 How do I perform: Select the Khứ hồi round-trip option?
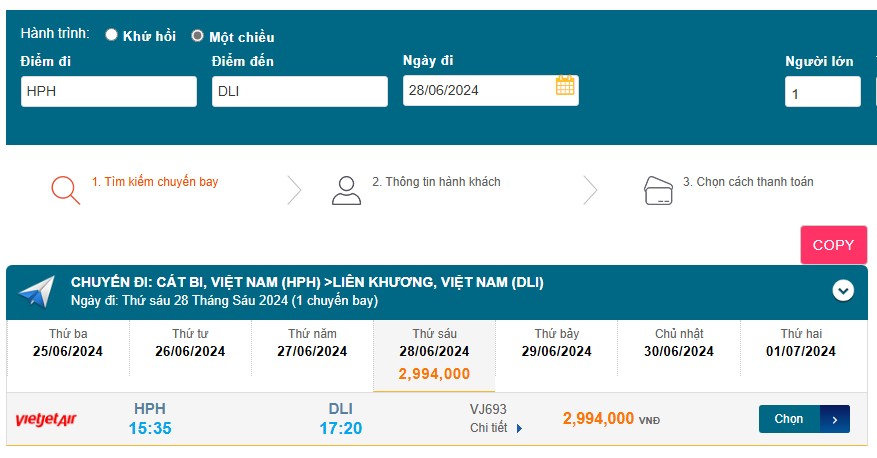(x=112, y=35)
